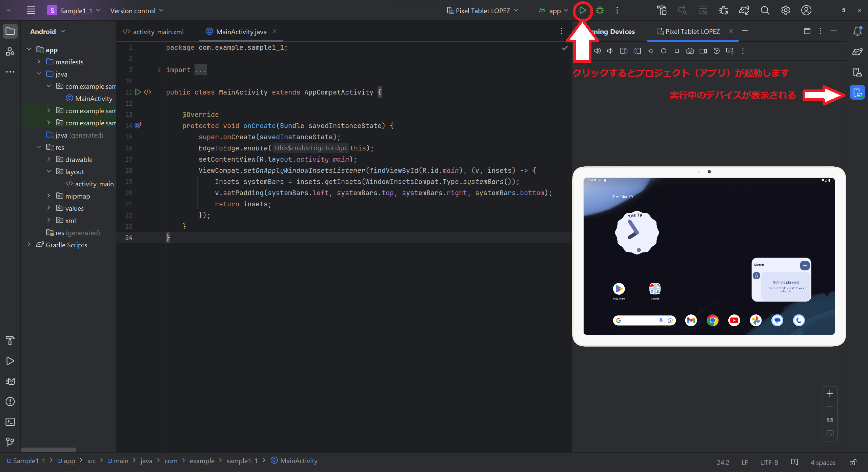Viewport: 868px width, 472px height.
Task: Open Play Store on emulator screen
Action: point(619,291)
